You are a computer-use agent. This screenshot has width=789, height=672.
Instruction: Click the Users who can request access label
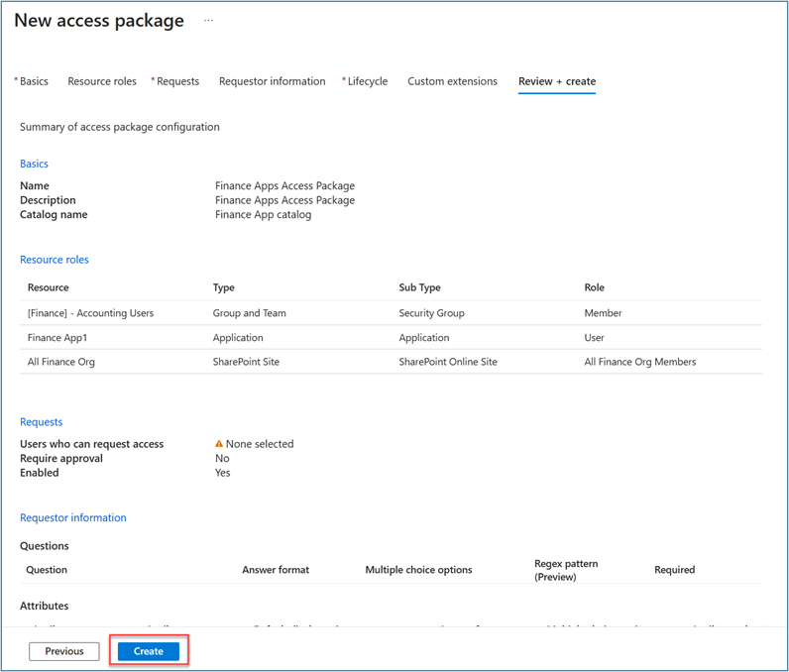[91, 444]
